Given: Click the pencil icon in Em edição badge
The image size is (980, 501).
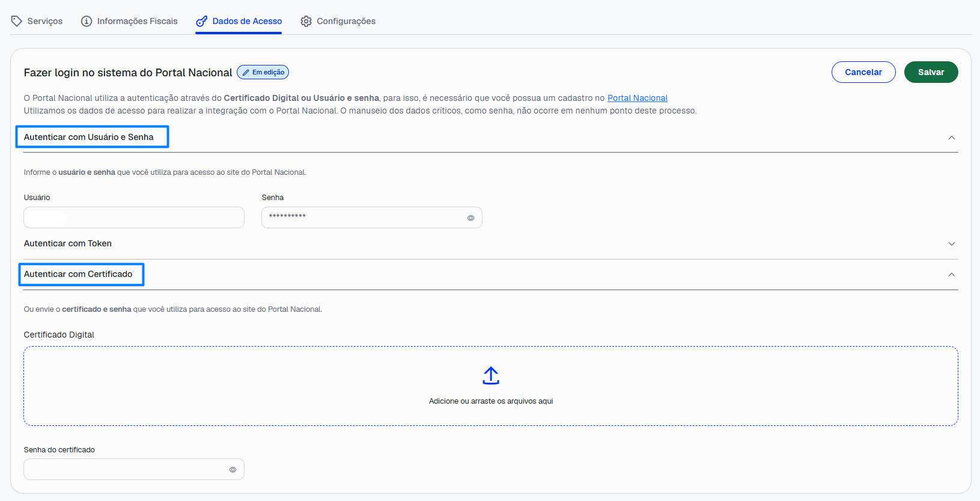Looking at the screenshot, I should (x=246, y=73).
